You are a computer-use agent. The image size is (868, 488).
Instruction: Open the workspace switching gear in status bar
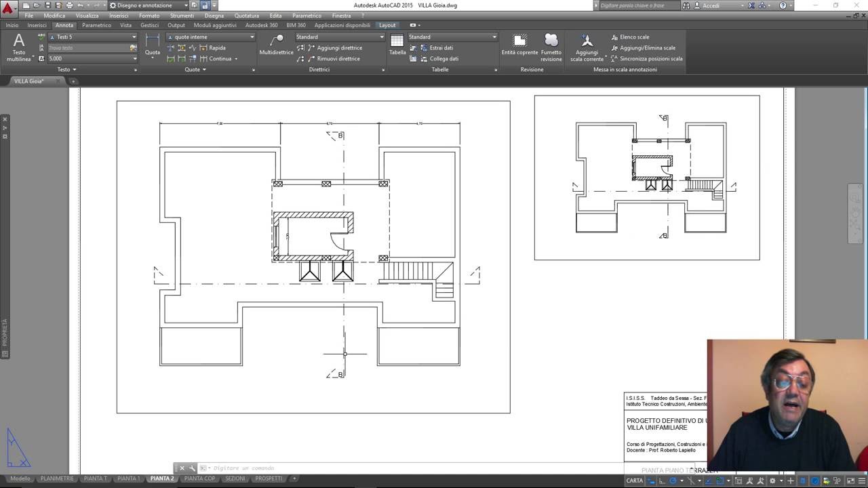[772, 480]
